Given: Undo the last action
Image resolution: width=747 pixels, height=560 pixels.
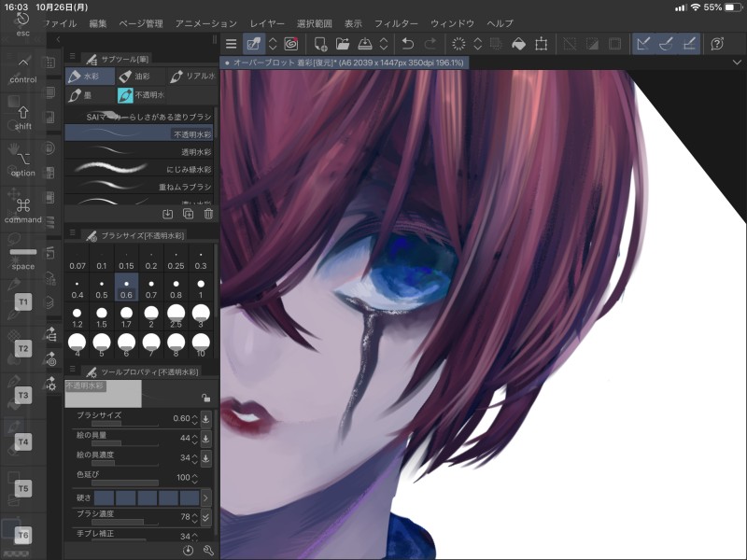Looking at the screenshot, I should point(408,44).
